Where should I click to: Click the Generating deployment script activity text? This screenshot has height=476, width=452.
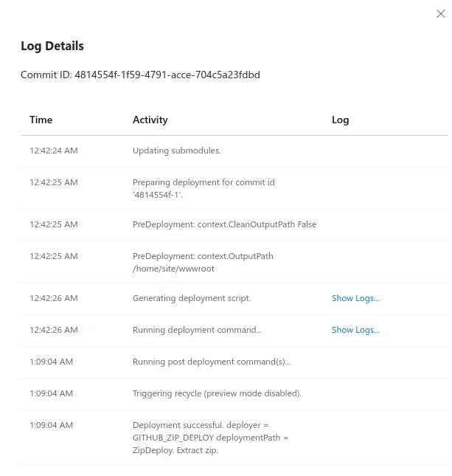pyautogui.click(x=192, y=298)
